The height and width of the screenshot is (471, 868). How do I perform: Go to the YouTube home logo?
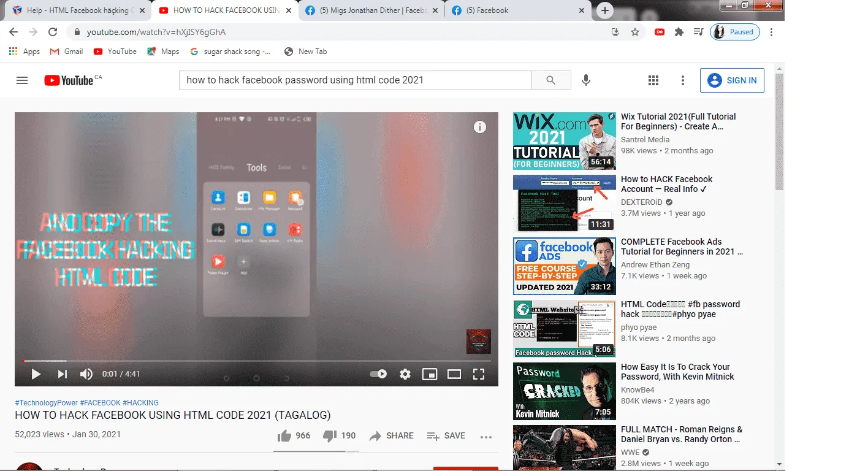pyautogui.click(x=69, y=80)
